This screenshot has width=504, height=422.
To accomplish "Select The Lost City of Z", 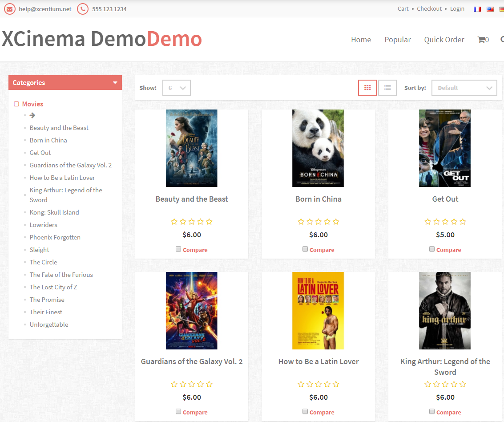I will pyautogui.click(x=53, y=287).
